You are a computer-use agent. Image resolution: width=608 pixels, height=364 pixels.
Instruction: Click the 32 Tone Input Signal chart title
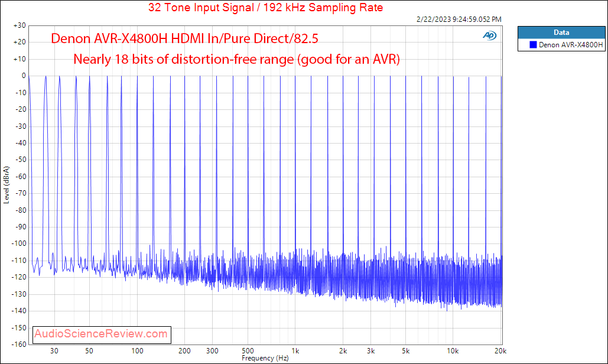tap(266, 7)
